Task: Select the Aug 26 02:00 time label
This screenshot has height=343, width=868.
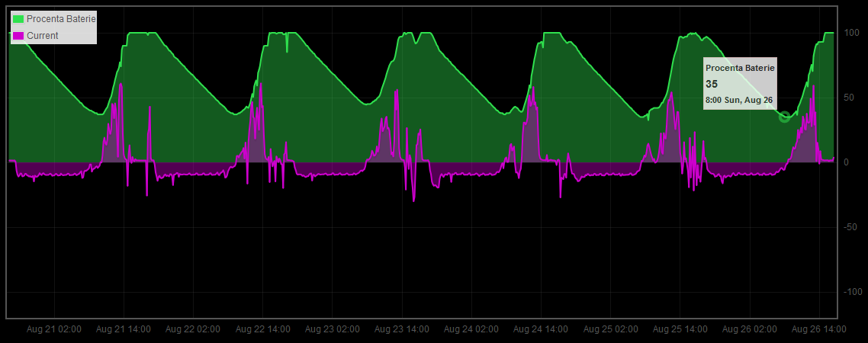Action: coord(750,329)
